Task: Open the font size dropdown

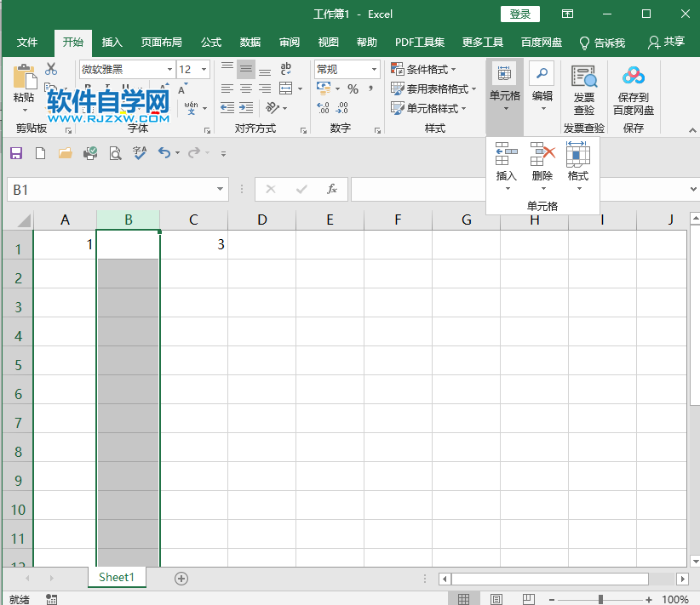Action: [x=203, y=70]
